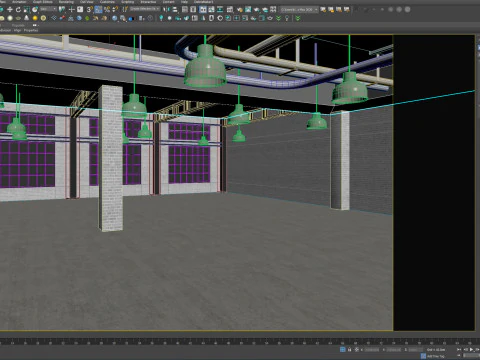The image size is (480, 360).
Task: Open the Scene Explorer
Action: click(x=185, y=9)
